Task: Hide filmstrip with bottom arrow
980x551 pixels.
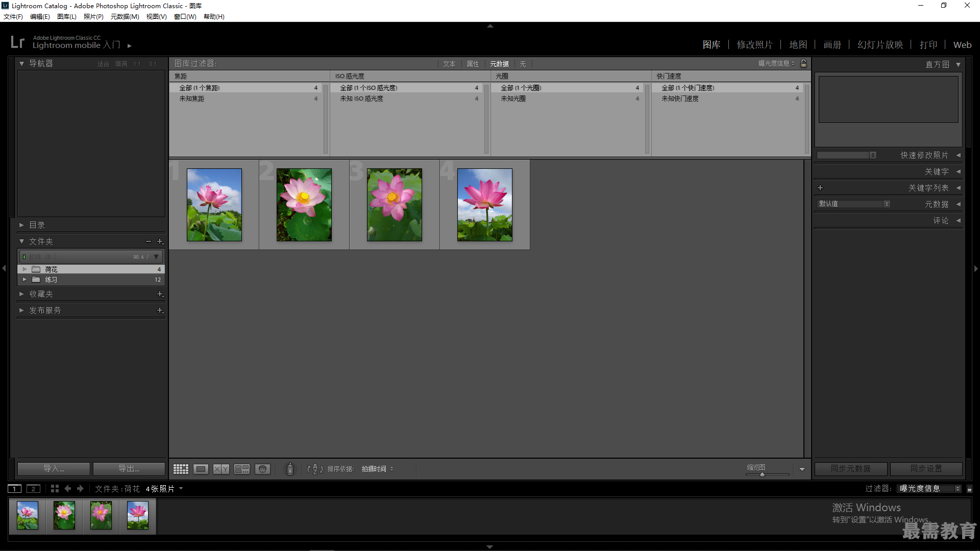Action: tap(490, 547)
